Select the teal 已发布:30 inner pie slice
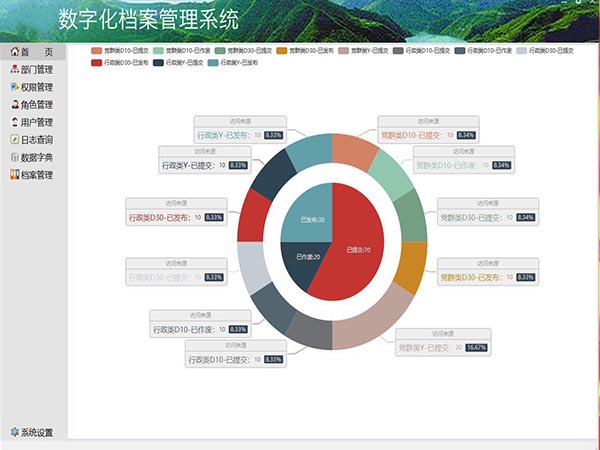Viewport: 600px width, 450px height. click(311, 216)
